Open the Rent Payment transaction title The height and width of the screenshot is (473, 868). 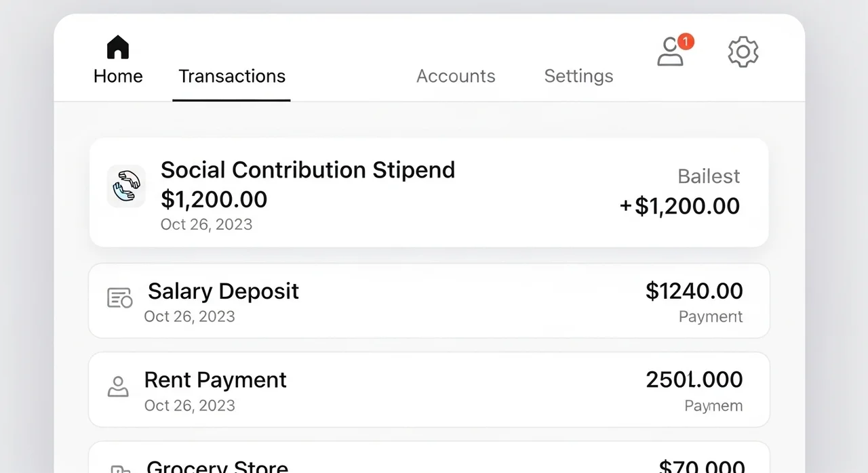click(215, 379)
